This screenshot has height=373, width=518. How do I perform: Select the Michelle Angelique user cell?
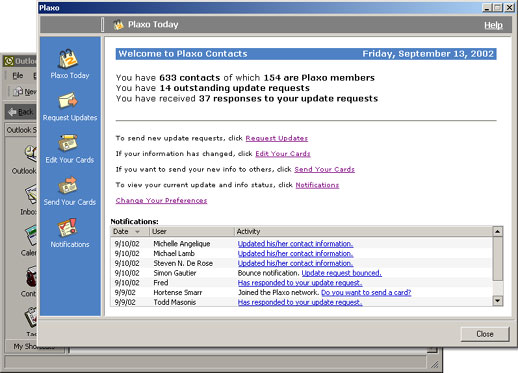182,244
